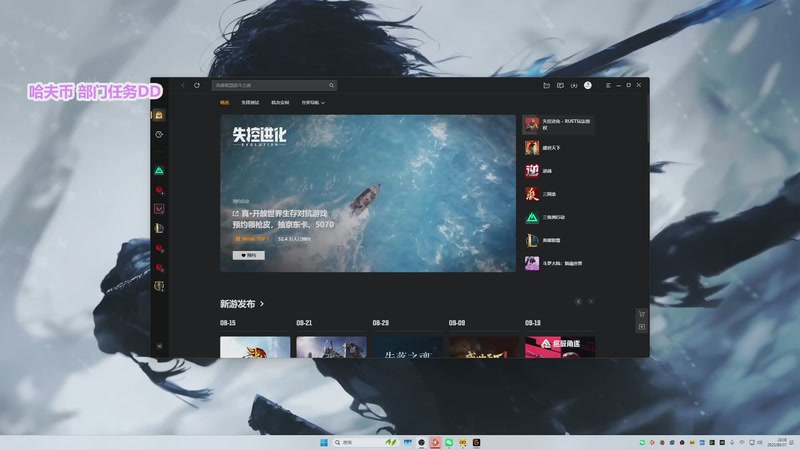
Task: Open the highlighted red WeGame taskbar icon
Action: pos(435,442)
